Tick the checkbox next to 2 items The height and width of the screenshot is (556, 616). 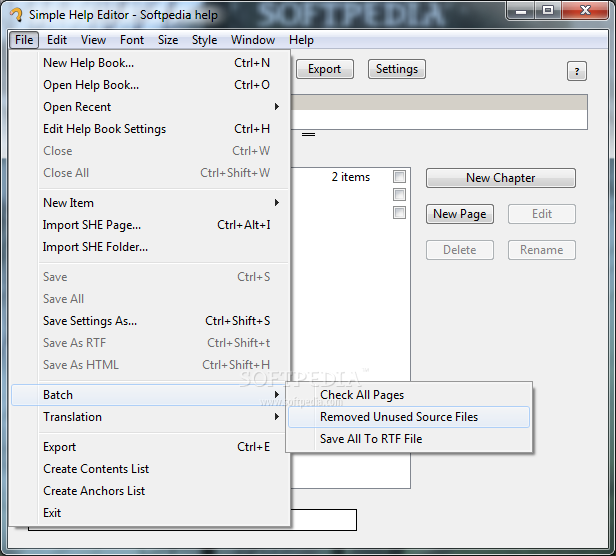pos(399,176)
